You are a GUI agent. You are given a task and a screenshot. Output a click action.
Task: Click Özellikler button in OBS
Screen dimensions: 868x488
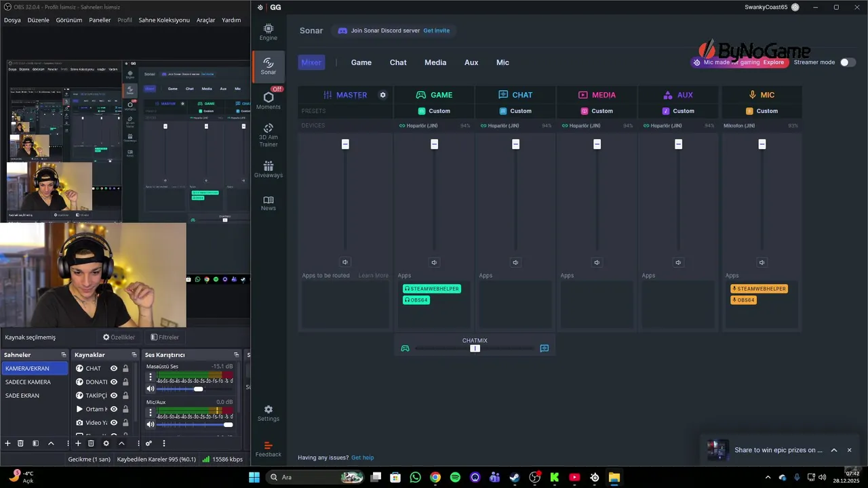[119, 337]
